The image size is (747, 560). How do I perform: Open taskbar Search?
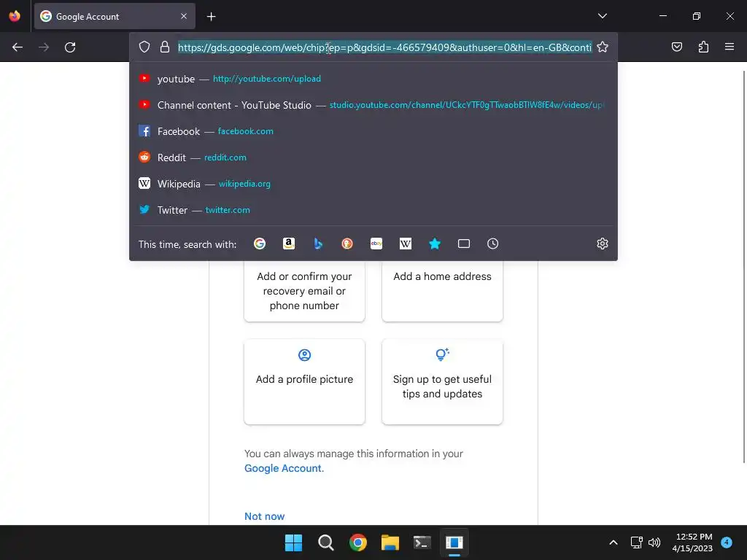click(x=326, y=542)
